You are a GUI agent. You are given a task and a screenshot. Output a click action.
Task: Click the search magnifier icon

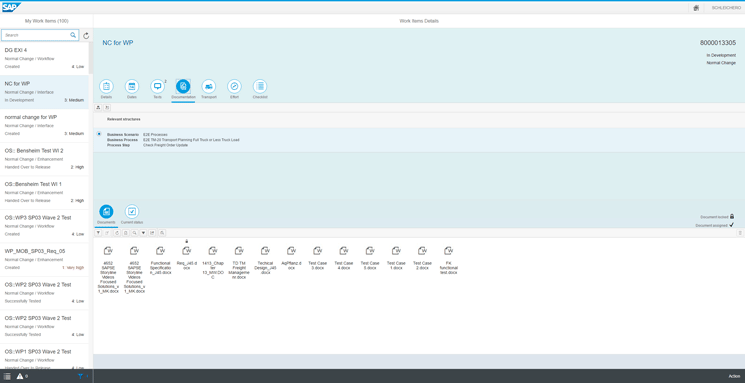pos(73,35)
